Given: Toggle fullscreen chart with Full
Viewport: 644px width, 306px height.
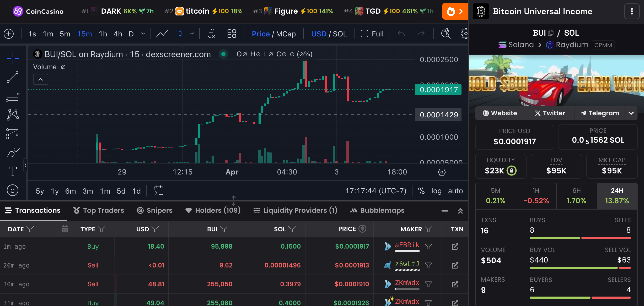Looking at the screenshot, I should (x=372, y=34).
